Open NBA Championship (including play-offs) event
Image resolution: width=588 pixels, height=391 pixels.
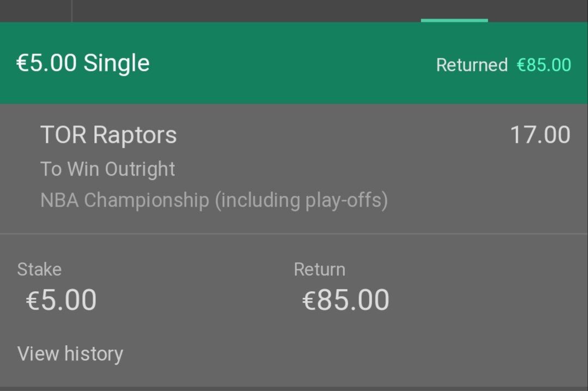click(x=214, y=200)
